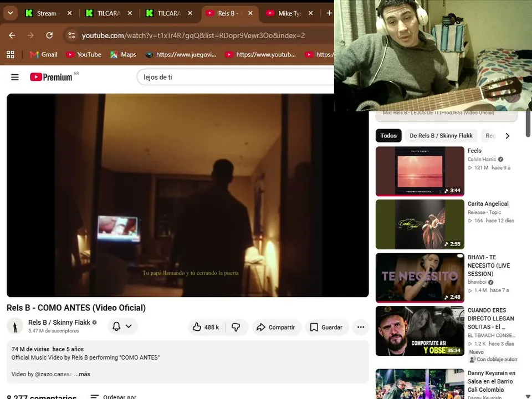Save video with Guardar button
The image size is (532, 399).
pos(326,327)
